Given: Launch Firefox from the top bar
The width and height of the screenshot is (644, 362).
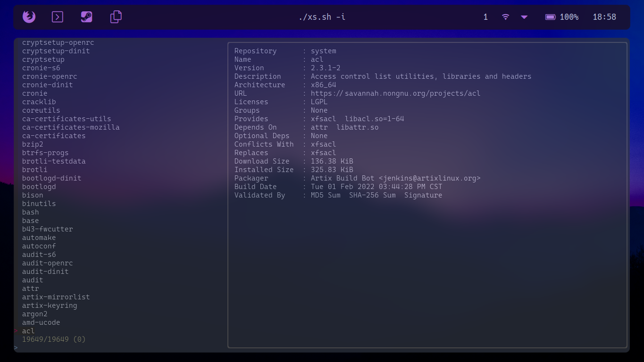Looking at the screenshot, I should 28,16.
